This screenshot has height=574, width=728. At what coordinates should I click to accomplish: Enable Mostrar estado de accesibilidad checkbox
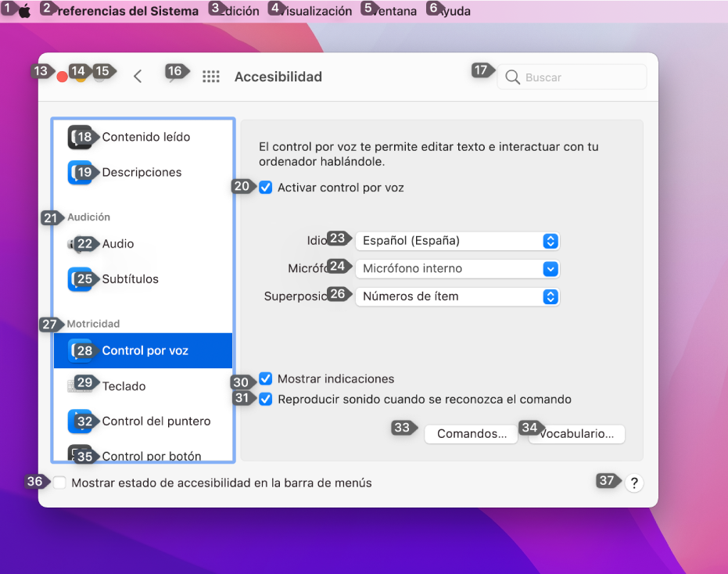pos(59,483)
